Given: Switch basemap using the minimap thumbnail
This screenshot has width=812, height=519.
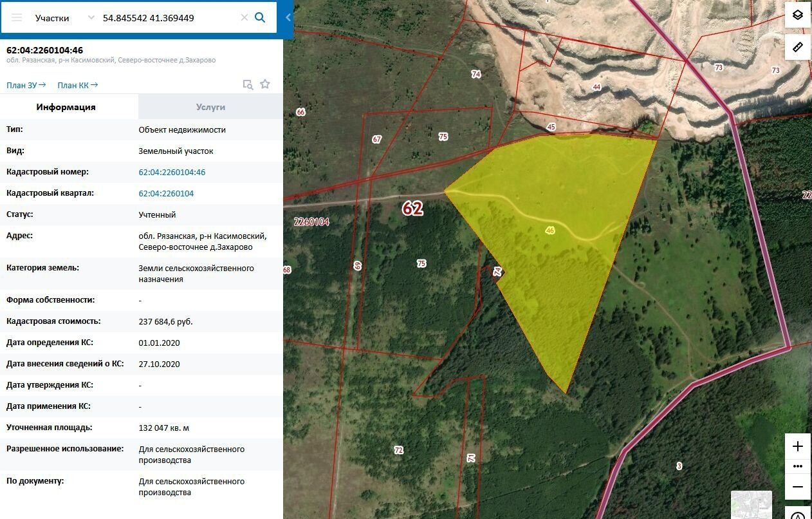Looking at the screenshot, I should (751, 504).
